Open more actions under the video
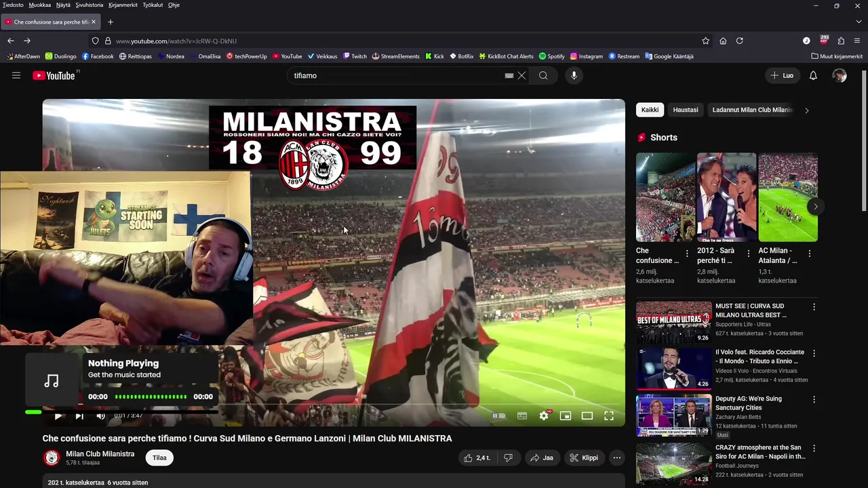The height and width of the screenshot is (488, 868). coord(616,457)
